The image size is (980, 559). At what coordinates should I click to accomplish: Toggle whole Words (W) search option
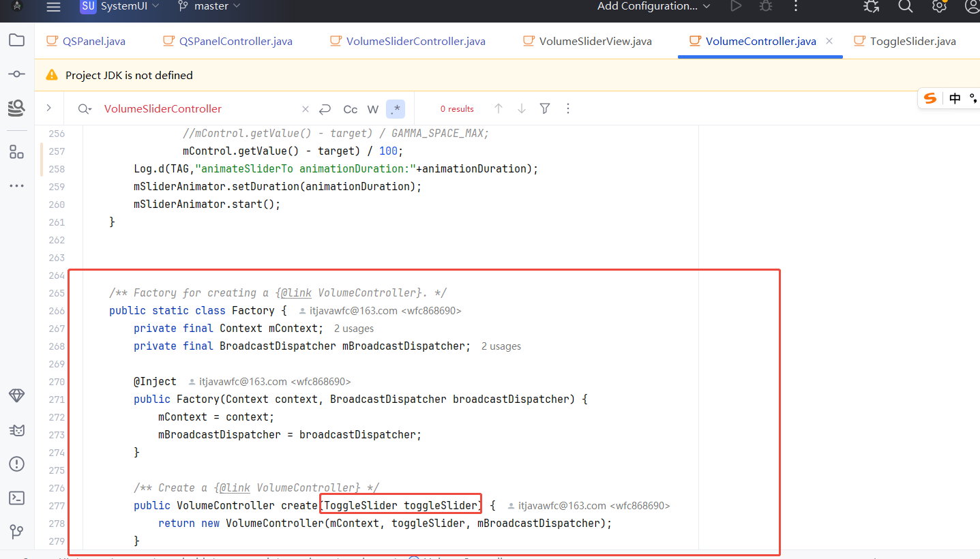point(373,109)
